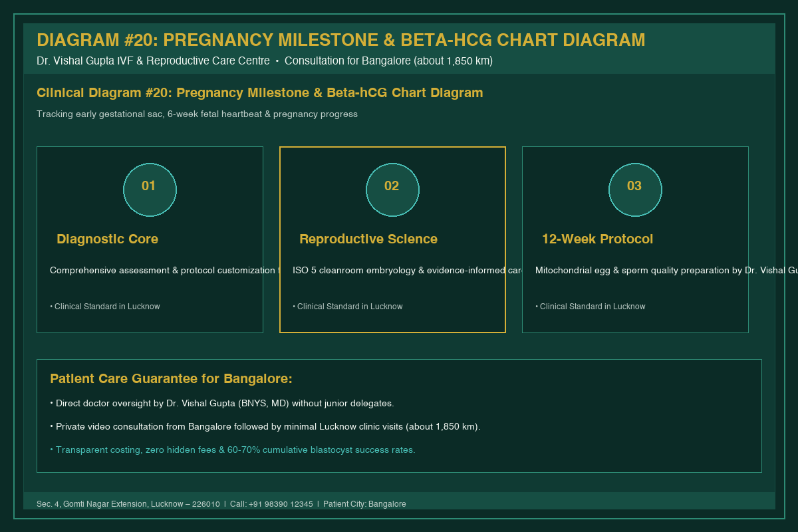The width and height of the screenshot is (798, 532).
Task: Click the Mitochondrial egg & sperm quality text
Action: click(666, 270)
